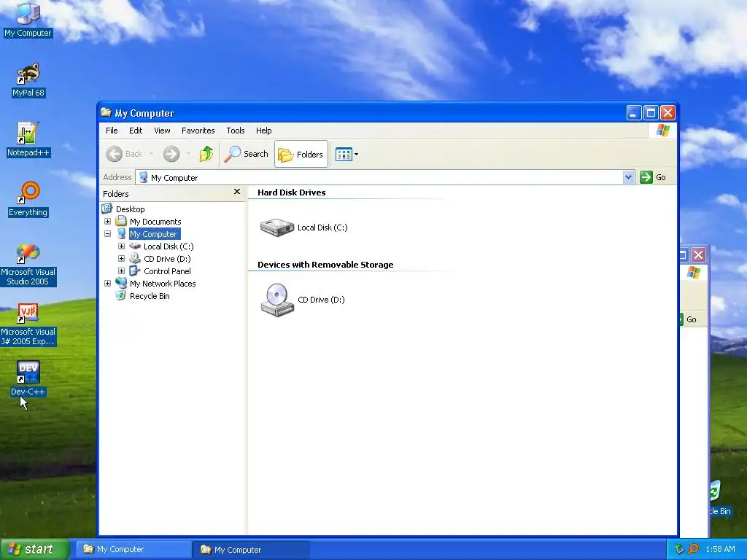
Task: Click the Back navigation button
Action: point(124,154)
